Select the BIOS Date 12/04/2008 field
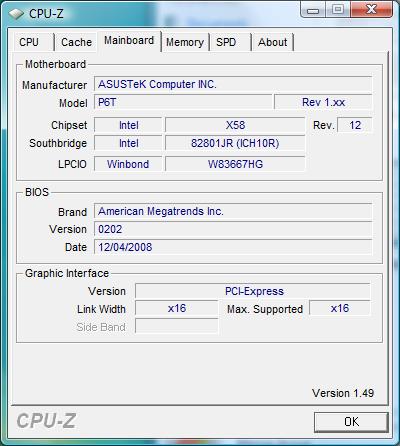Screen dimensions: 400x446 233,247
